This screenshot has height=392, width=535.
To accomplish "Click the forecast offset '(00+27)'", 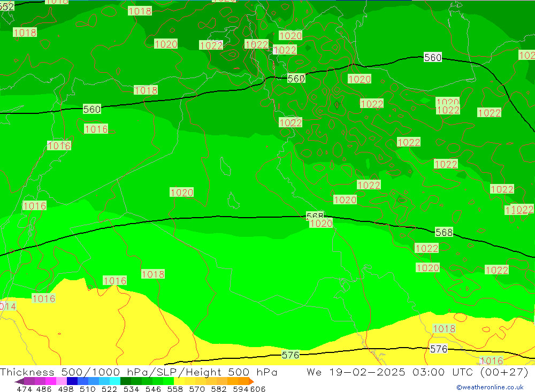I will 505,372.
